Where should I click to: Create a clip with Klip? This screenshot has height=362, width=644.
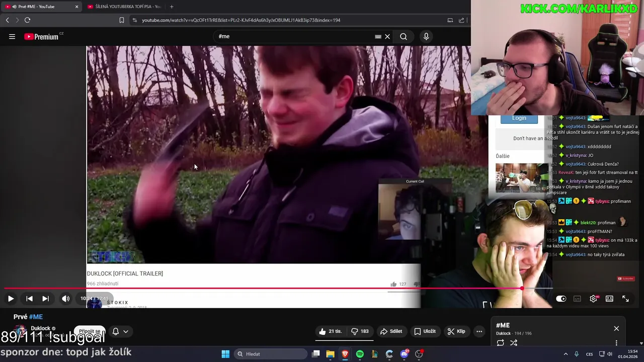[456, 331]
